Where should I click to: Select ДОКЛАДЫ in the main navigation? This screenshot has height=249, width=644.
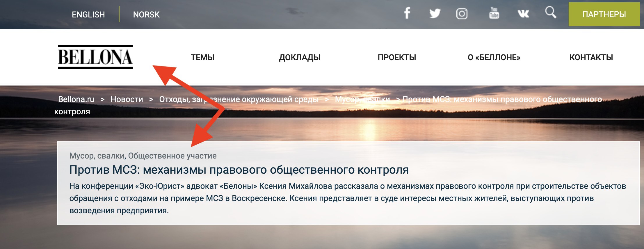coord(300,57)
